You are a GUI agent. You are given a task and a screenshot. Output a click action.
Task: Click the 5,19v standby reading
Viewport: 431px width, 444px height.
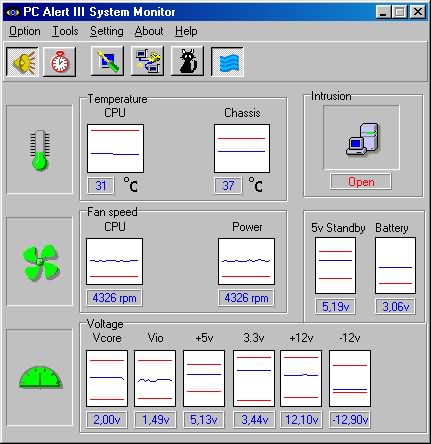(335, 306)
